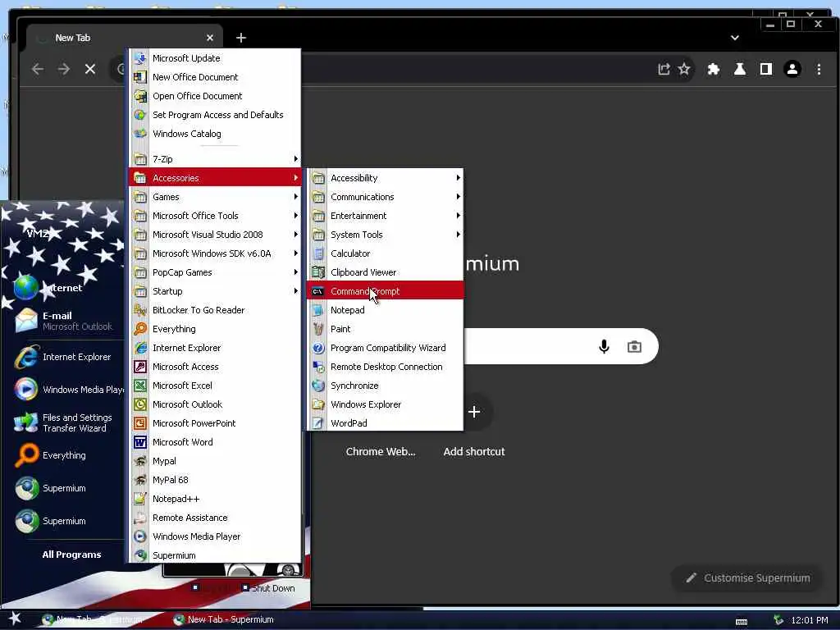Click the taskbar Start star button
Viewport: 840px width, 630px height.
click(15, 619)
